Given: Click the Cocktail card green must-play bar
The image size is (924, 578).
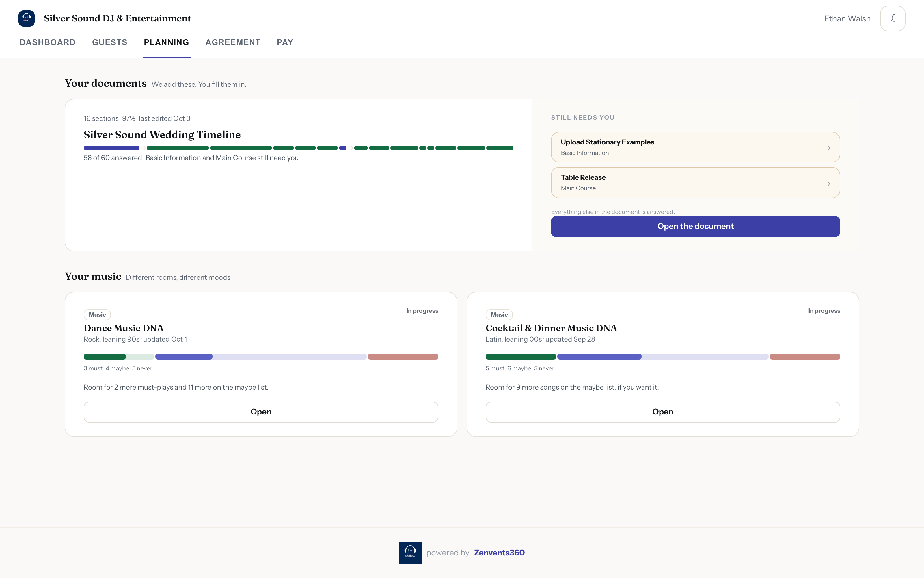Looking at the screenshot, I should 521,357.
